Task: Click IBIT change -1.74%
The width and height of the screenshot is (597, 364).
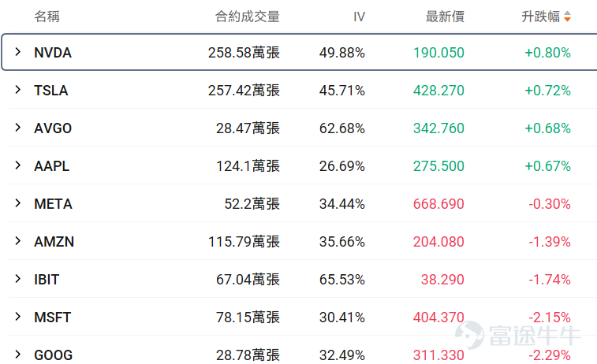Action: tap(550, 280)
